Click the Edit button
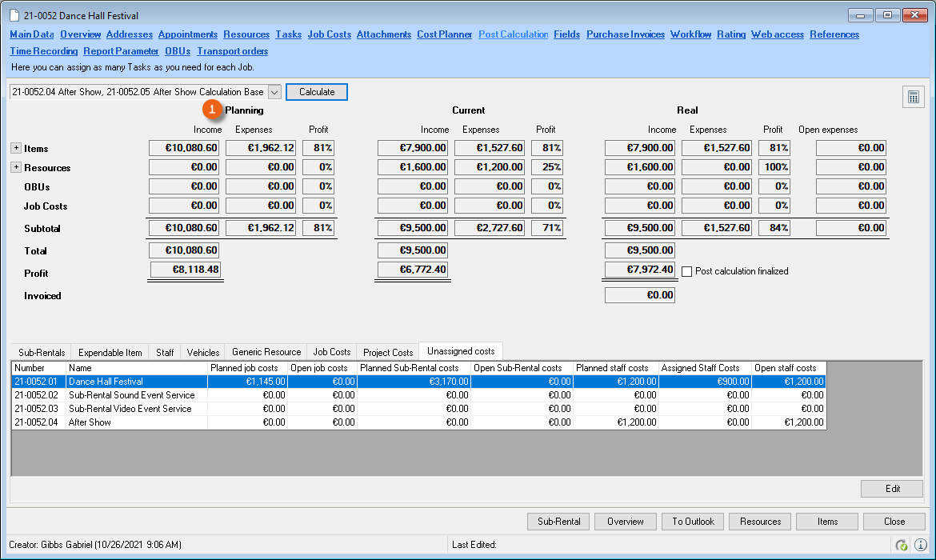This screenshot has width=936, height=560. [x=892, y=489]
